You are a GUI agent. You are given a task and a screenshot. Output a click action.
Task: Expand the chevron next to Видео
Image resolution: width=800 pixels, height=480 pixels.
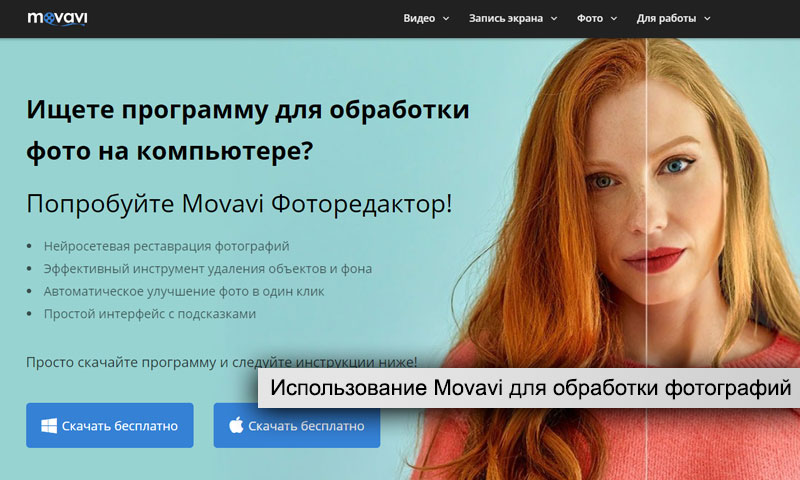pos(446,18)
